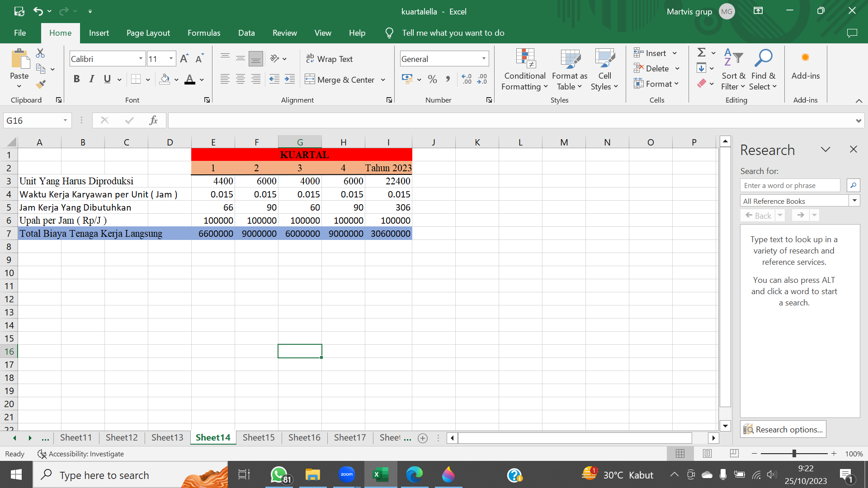Open the Add-ins button
Image resolution: width=868 pixels, height=488 pixels.
click(806, 65)
